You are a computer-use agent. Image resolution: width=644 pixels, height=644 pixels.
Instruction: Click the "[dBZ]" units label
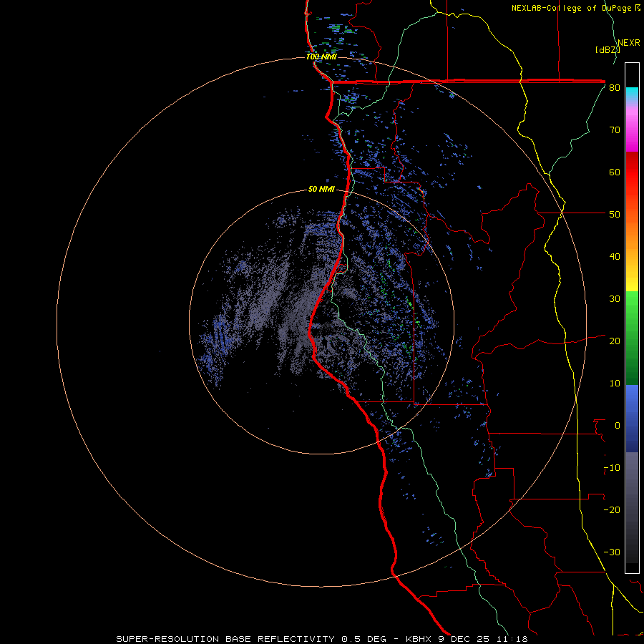pyautogui.click(x=608, y=50)
